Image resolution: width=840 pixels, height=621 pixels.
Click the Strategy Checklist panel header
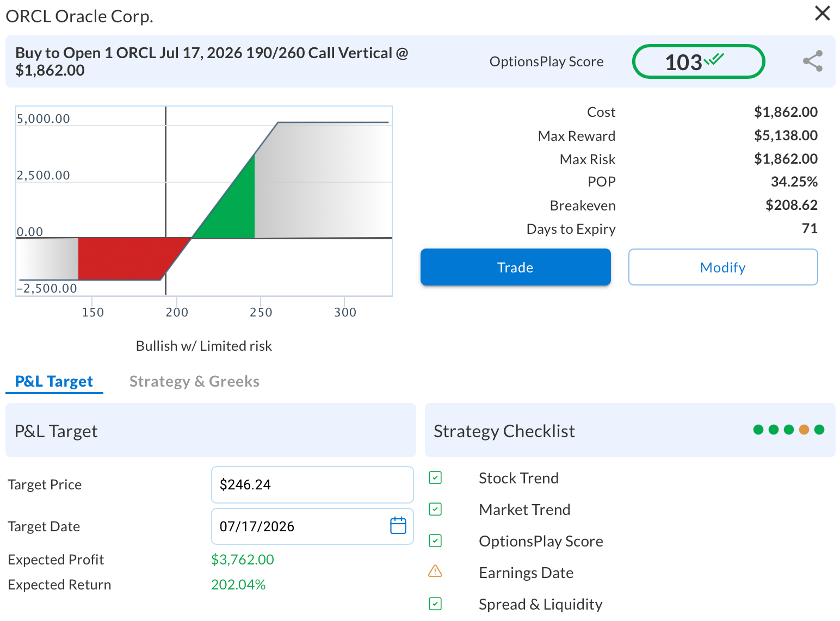click(630, 430)
